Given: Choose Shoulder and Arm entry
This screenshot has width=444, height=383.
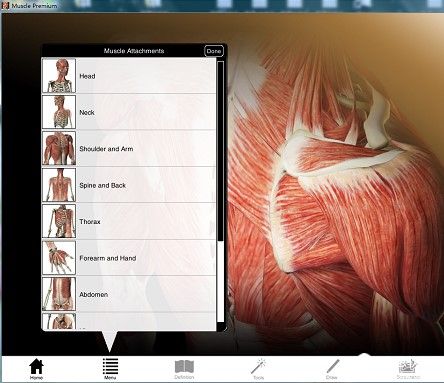Looking at the screenshot, I should (x=129, y=148).
